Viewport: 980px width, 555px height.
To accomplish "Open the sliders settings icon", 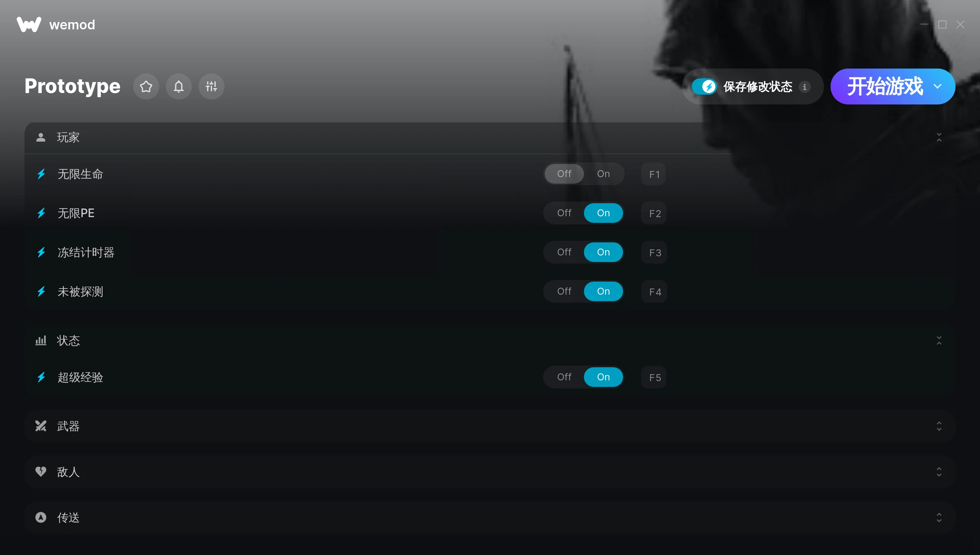I will coord(212,87).
